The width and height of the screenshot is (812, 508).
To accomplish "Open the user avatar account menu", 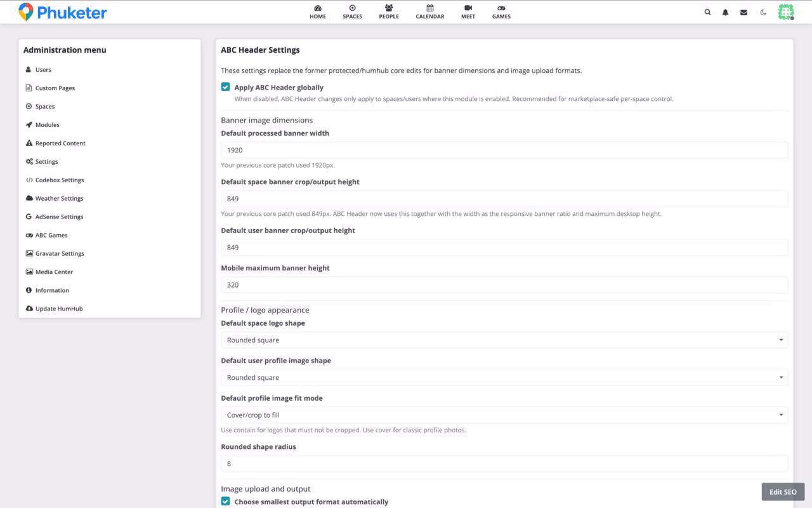I will 786,12.
